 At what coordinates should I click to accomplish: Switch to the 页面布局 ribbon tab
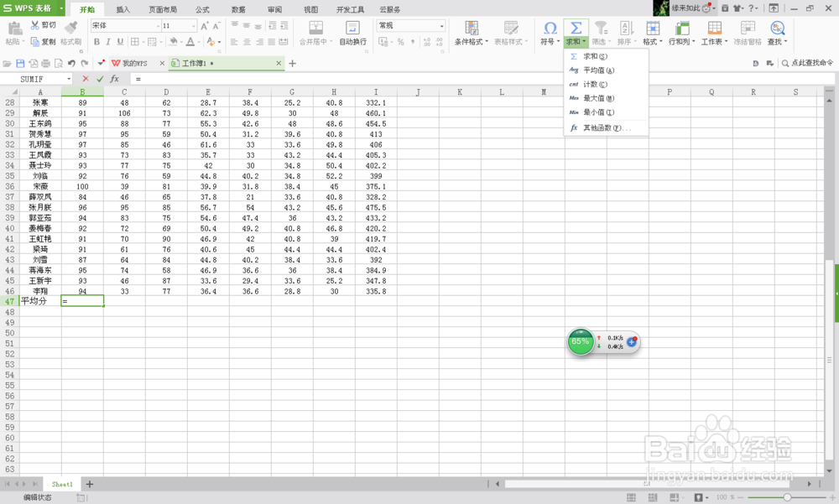(163, 9)
